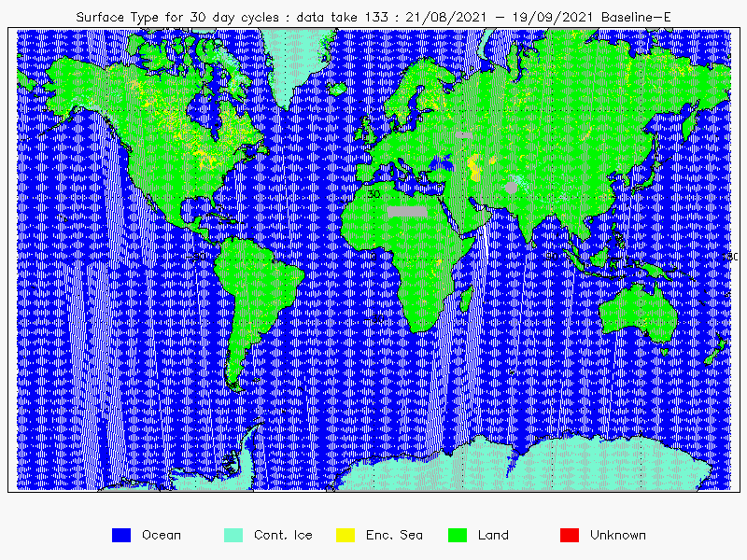Click the Australia landmass on the map

tap(639, 312)
